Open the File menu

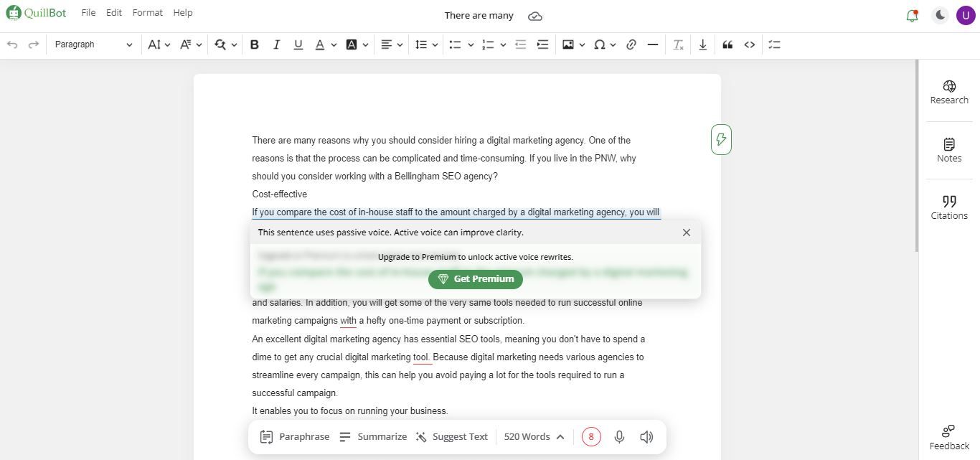[x=88, y=13]
